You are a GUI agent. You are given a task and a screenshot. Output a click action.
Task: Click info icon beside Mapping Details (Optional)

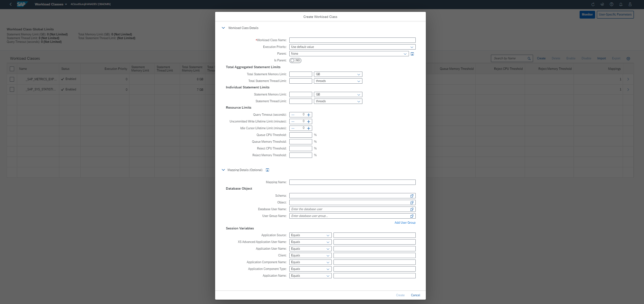pyautogui.click(x=267, y=170)
